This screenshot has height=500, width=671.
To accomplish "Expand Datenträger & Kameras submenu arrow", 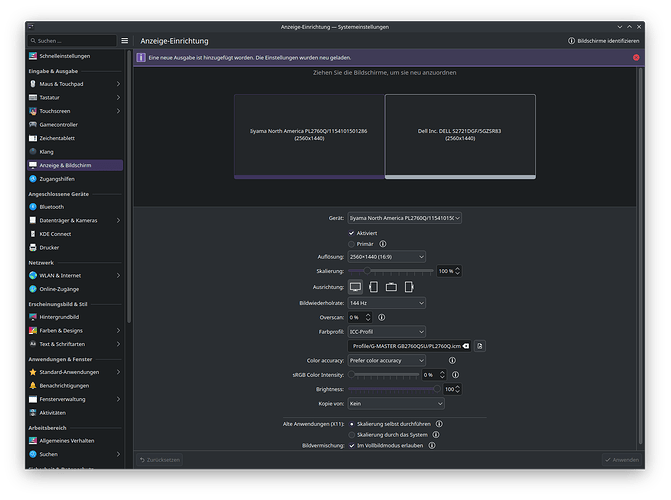I will 118,220.
